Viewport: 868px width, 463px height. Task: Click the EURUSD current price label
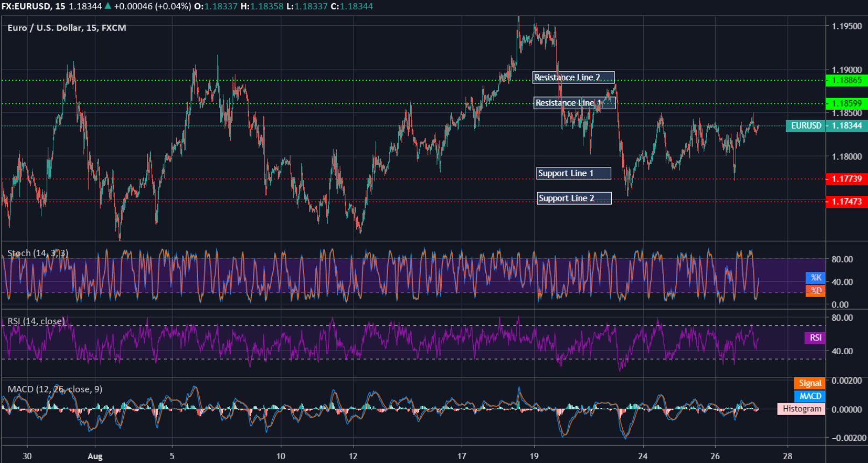tap(806, 126)
